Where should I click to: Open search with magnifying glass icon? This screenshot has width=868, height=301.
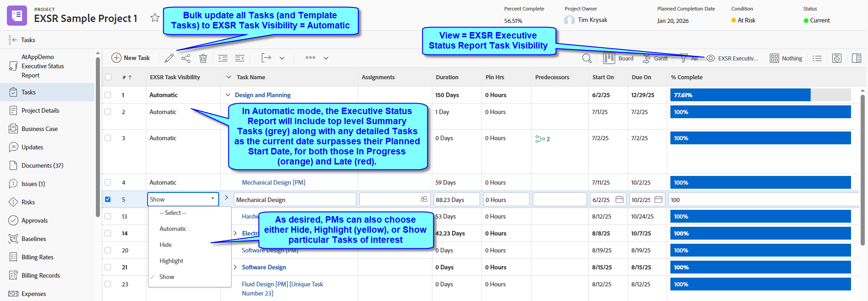pos(586,58)
